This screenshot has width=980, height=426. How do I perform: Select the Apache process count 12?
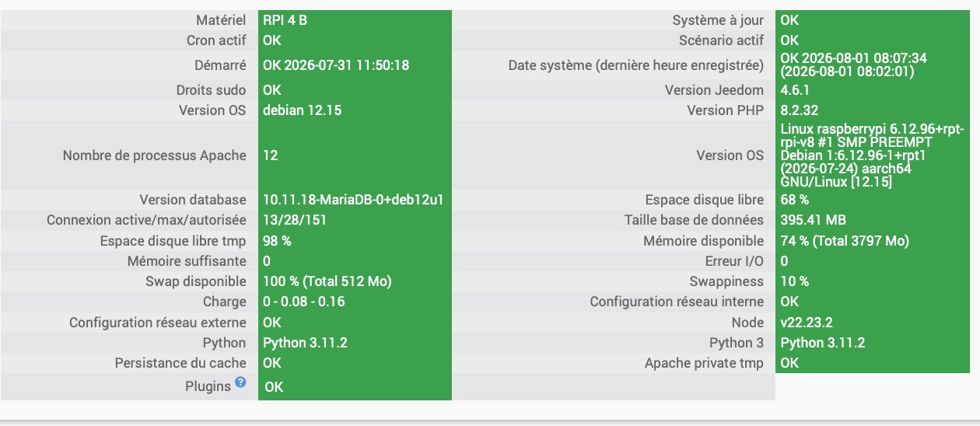click(355, 155)
